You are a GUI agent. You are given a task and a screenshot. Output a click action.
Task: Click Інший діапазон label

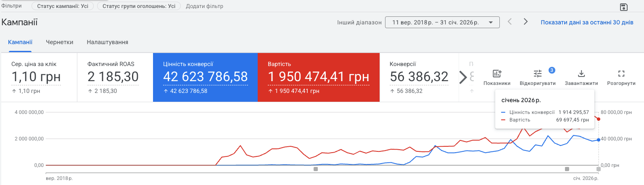359,22
